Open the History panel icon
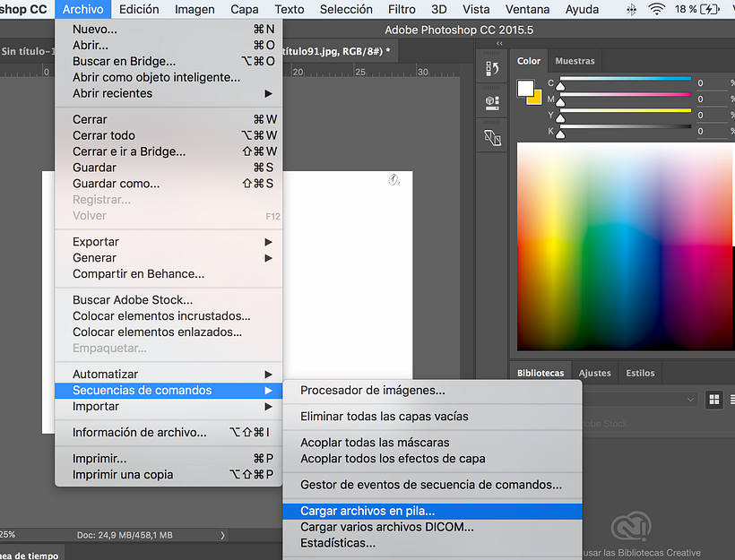735x560 pixels. [x=492, y=69]
